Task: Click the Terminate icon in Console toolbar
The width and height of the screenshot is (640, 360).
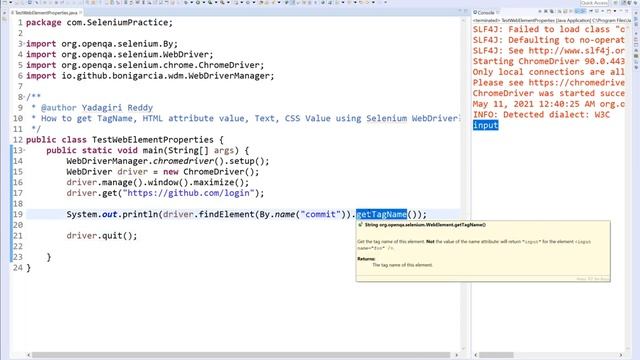Action: [x=540, y=12]
